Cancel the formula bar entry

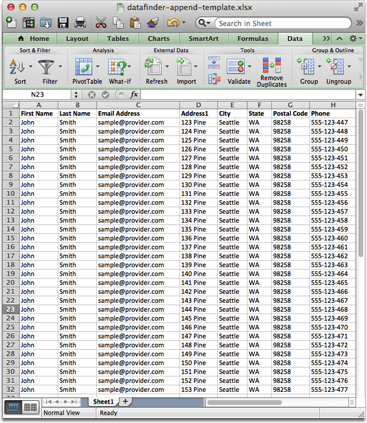(92, 95)
